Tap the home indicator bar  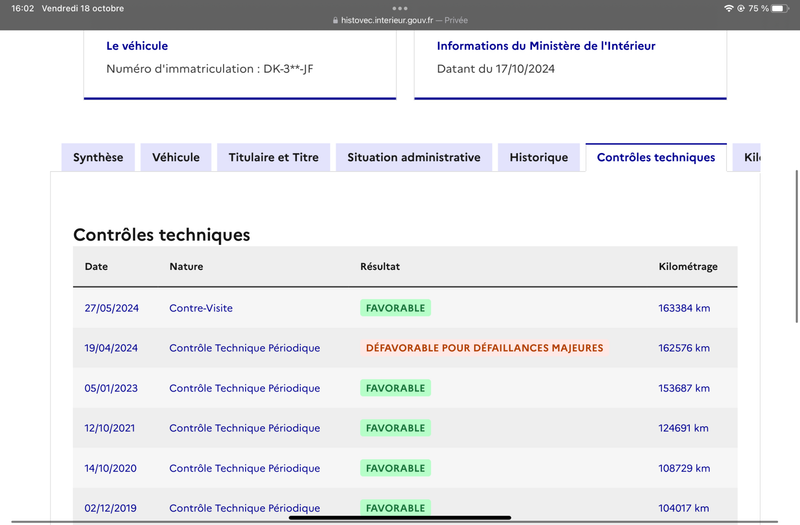pos(400,517)
